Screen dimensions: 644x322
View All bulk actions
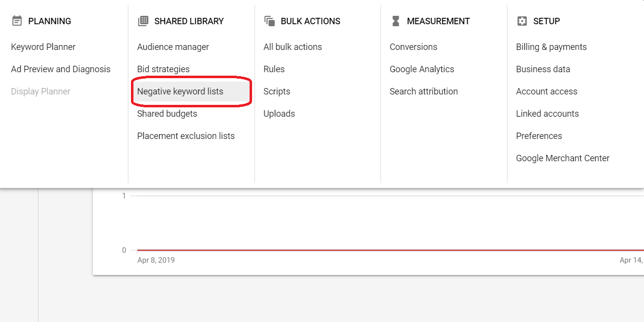(293, 47)
